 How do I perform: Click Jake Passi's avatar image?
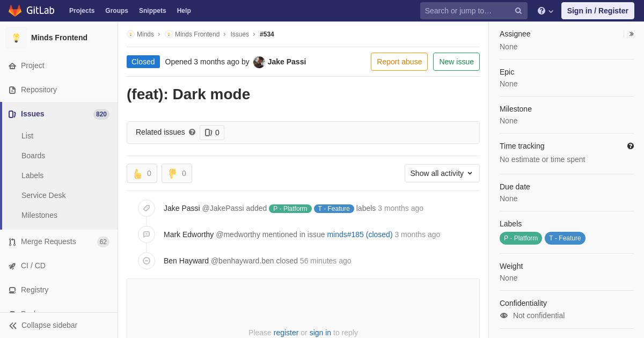[259, 62]
